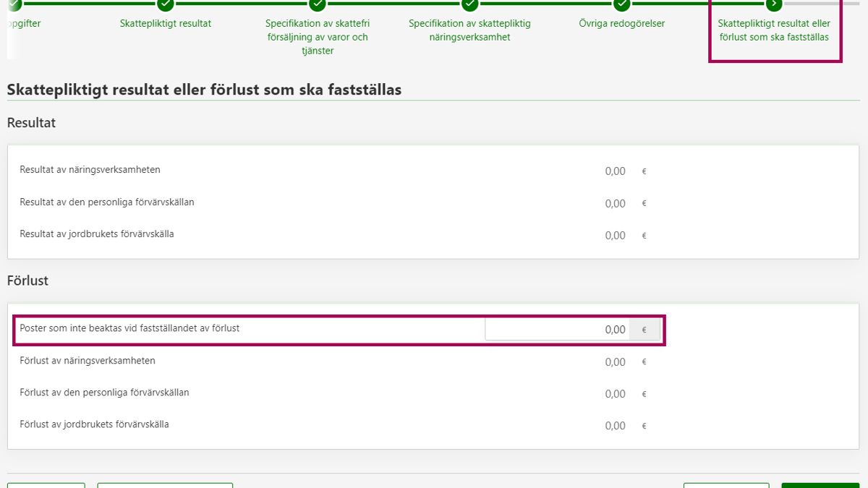Image resolution: width=868 pixels, height=488 pixels.
Task: Select the final step label ending in 'ska fastställas'
Action: [x=774, y=30]
